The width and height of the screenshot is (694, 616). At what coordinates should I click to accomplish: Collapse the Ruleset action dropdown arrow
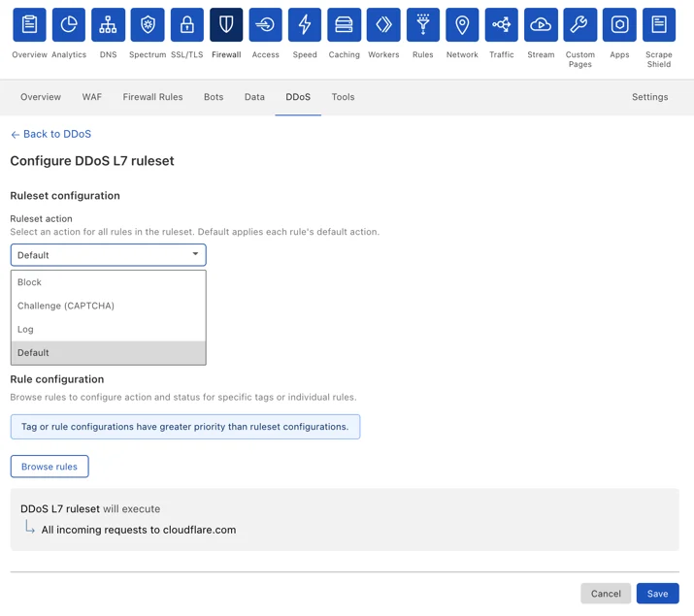(x=195, y=254)
